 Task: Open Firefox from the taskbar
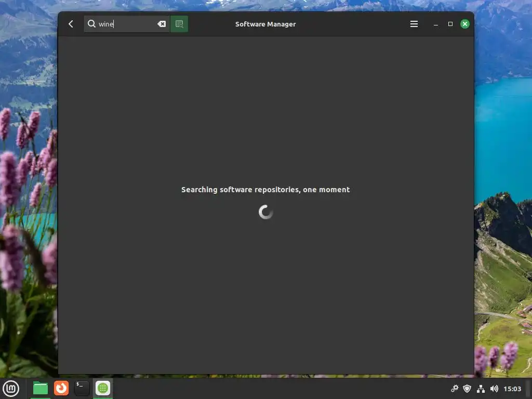pos(61,389)
